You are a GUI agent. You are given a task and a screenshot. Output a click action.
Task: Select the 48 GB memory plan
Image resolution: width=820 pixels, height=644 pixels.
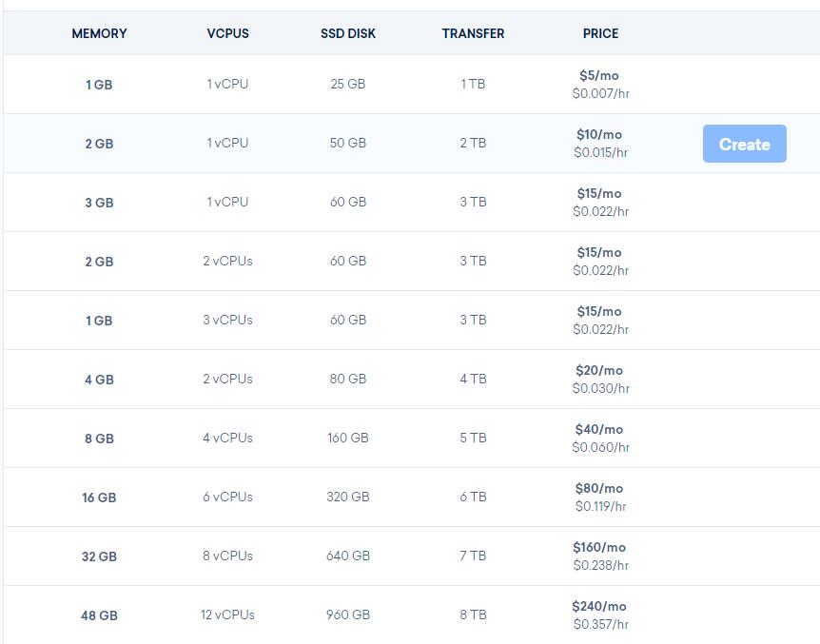coord(99,615)
